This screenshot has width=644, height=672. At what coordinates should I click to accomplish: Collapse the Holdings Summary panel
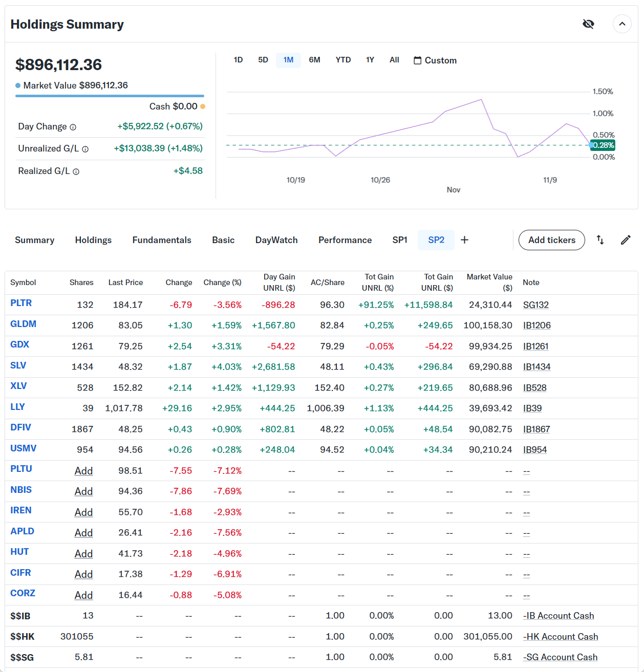coord(622,24)
